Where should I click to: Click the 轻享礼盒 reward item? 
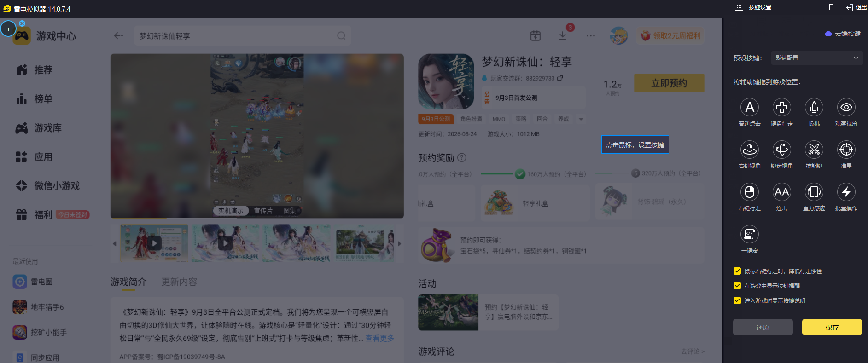pyautogui.click(x=535, y=203)
